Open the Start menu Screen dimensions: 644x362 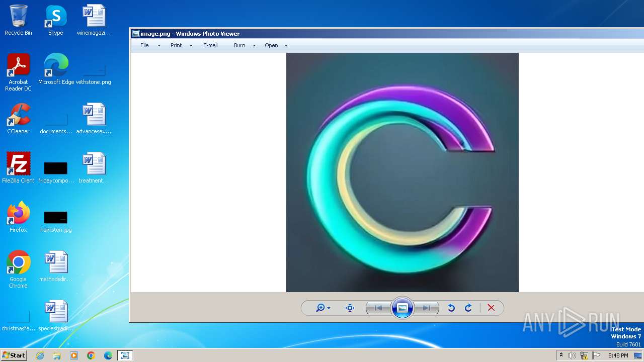[x=14, y=355]
